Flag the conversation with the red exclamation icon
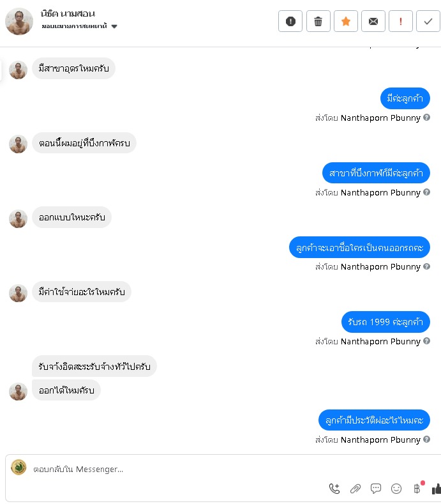 tap(401, 21)
